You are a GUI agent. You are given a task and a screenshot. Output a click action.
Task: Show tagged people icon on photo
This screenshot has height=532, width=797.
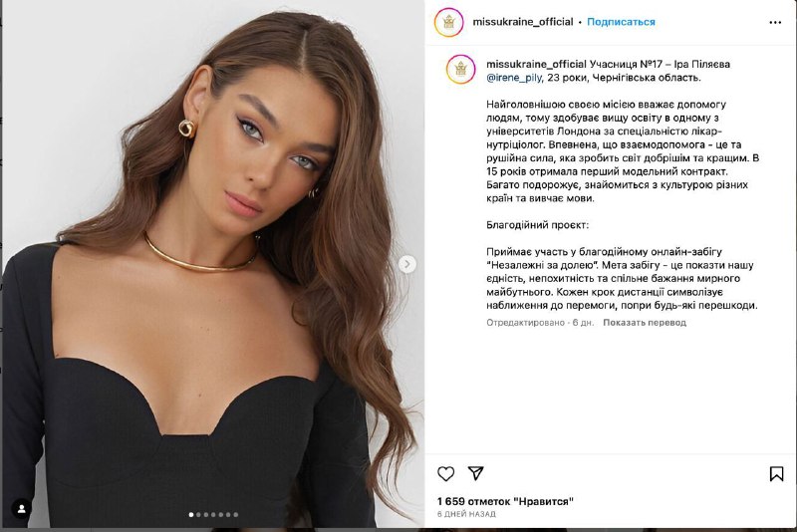coord(21,509)
